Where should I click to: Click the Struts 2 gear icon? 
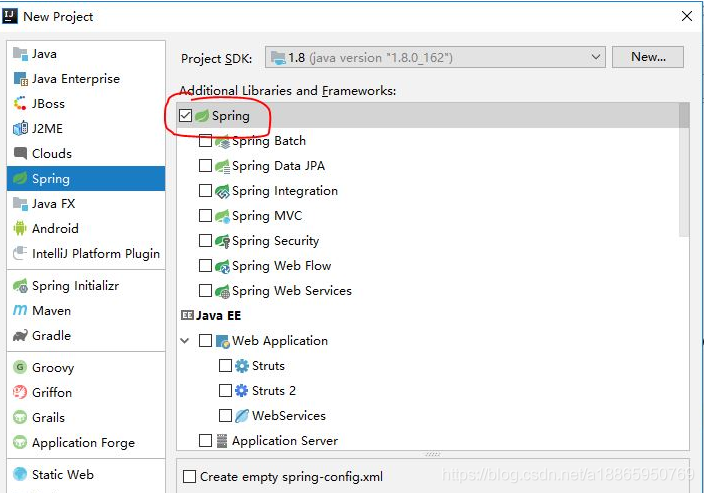pos(242,391)
